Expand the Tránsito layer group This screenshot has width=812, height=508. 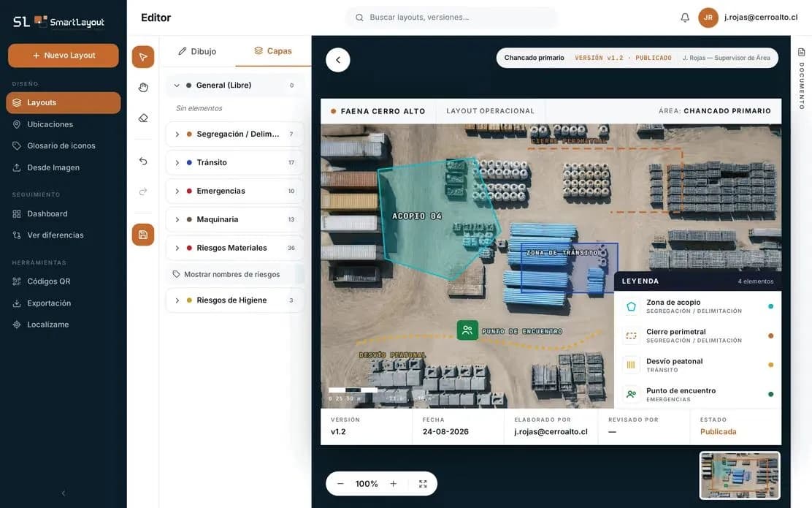(x=177, y=163)
